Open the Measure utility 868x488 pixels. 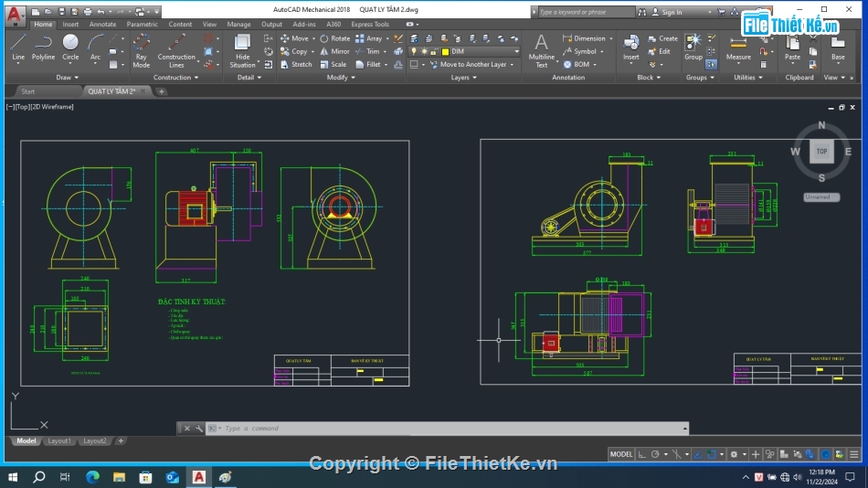tap(738, 48)
